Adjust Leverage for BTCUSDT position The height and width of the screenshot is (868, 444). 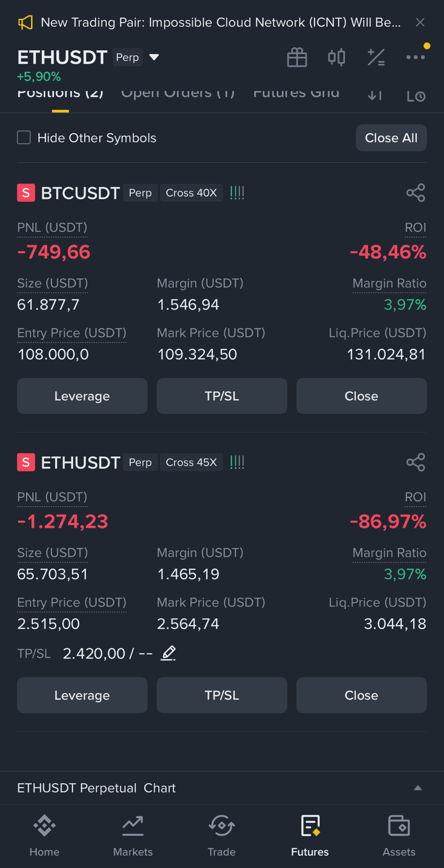[82, 396]
